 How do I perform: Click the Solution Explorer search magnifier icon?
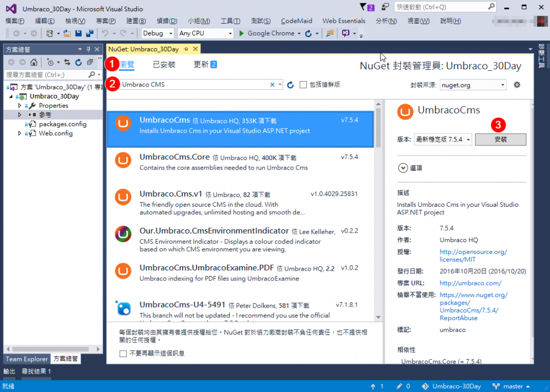[91, 74]
